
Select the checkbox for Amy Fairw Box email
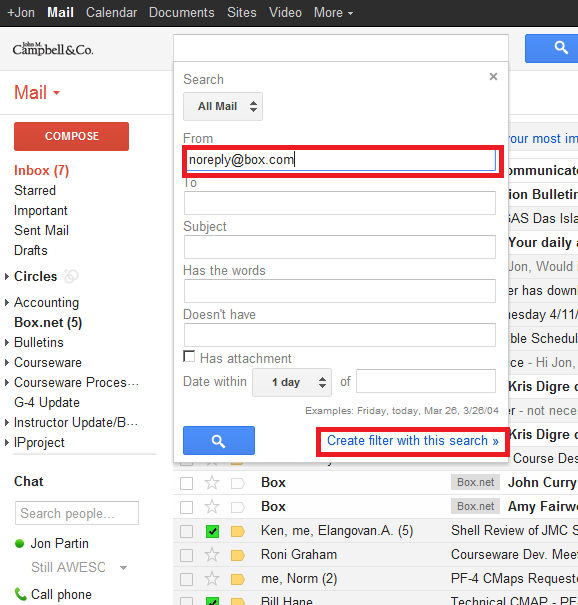[186, 507]
